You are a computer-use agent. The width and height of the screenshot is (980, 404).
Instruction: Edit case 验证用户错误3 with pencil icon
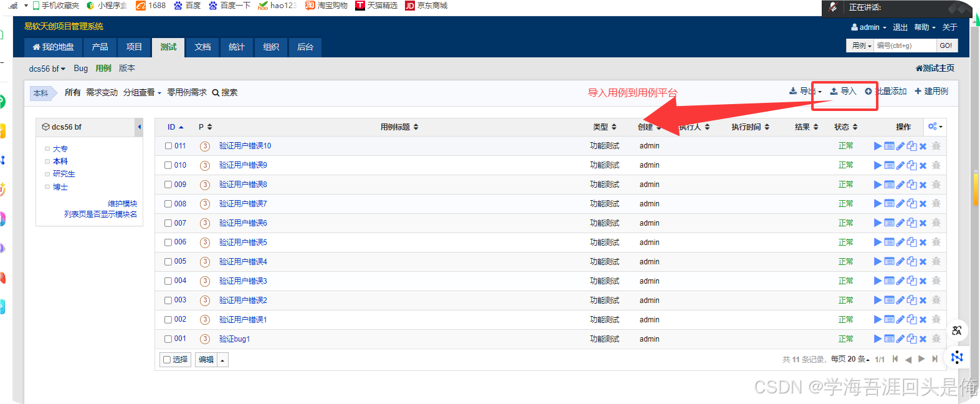click(x=900, y=281)
